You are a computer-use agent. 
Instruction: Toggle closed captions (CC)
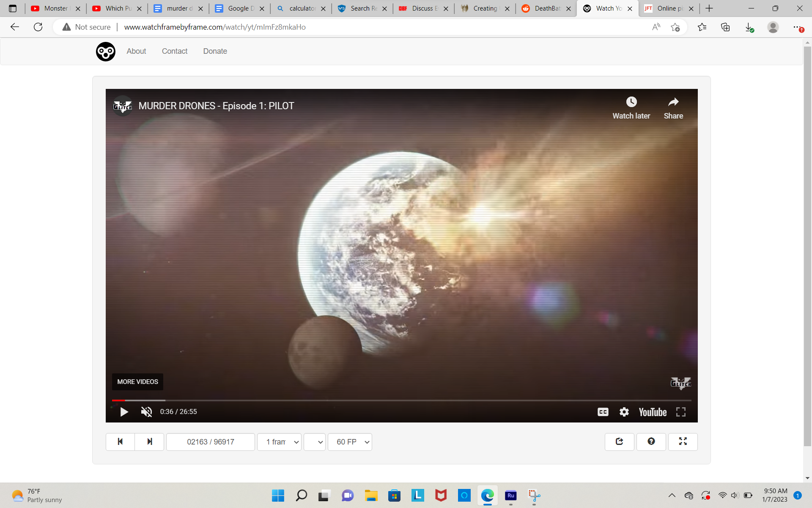pos(603,412)
